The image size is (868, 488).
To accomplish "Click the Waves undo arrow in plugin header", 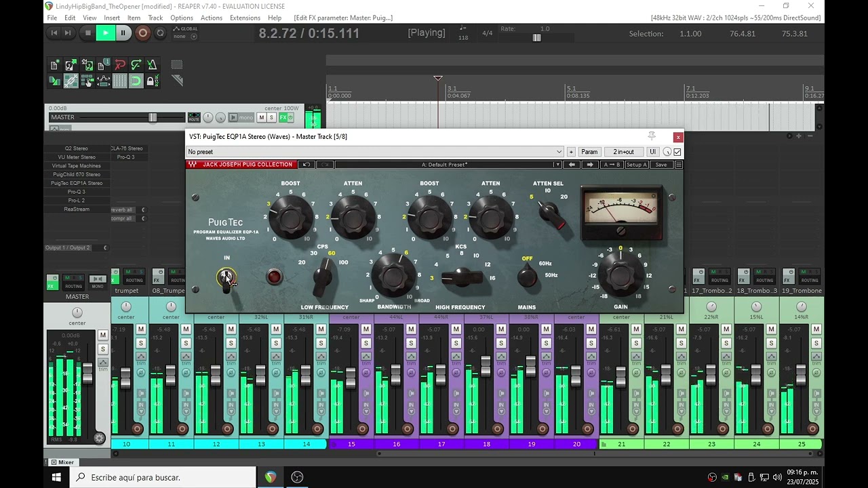I will [x=307, y=165].
